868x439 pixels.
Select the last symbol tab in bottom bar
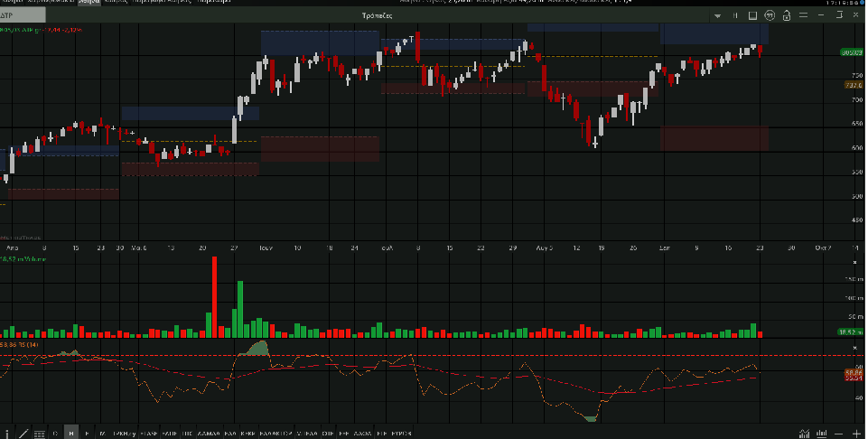click(x=401, y=434)
